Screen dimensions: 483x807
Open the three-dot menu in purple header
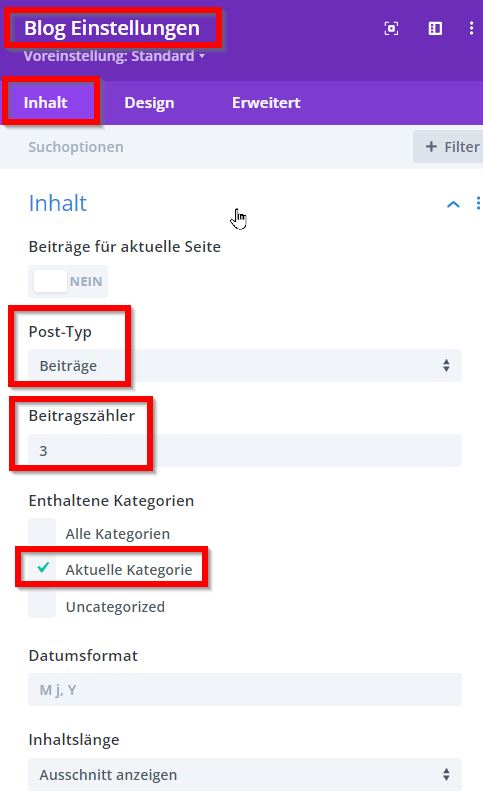tap(472, 29)
